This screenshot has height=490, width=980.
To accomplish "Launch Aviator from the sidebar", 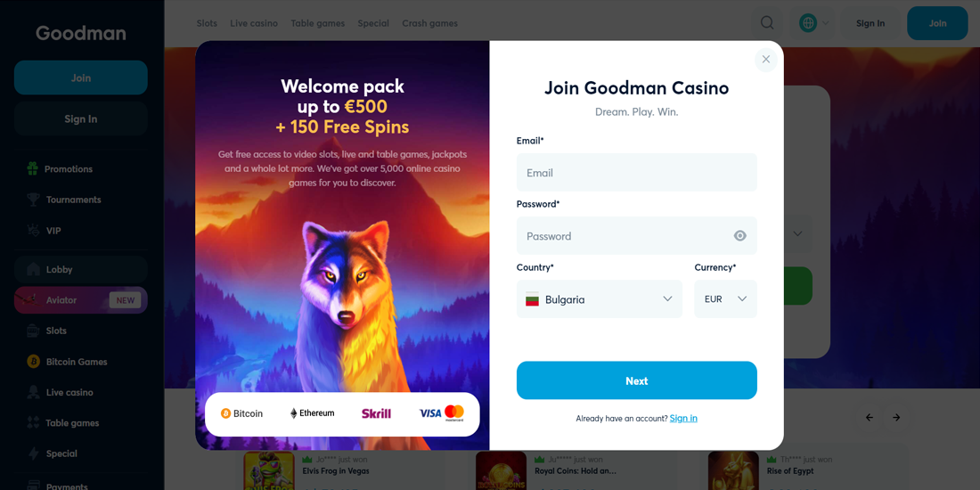I will click(61, 300).
